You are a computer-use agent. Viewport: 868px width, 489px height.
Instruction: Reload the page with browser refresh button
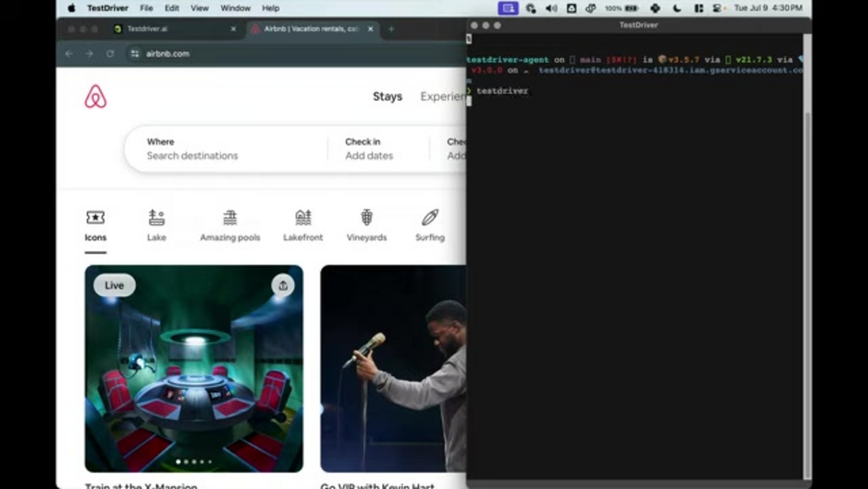pos(110,54)
